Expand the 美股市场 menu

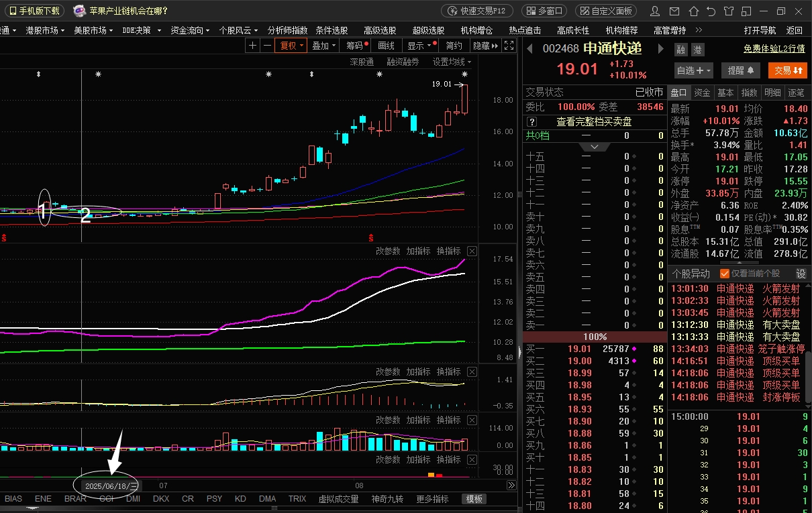[93, 30]
